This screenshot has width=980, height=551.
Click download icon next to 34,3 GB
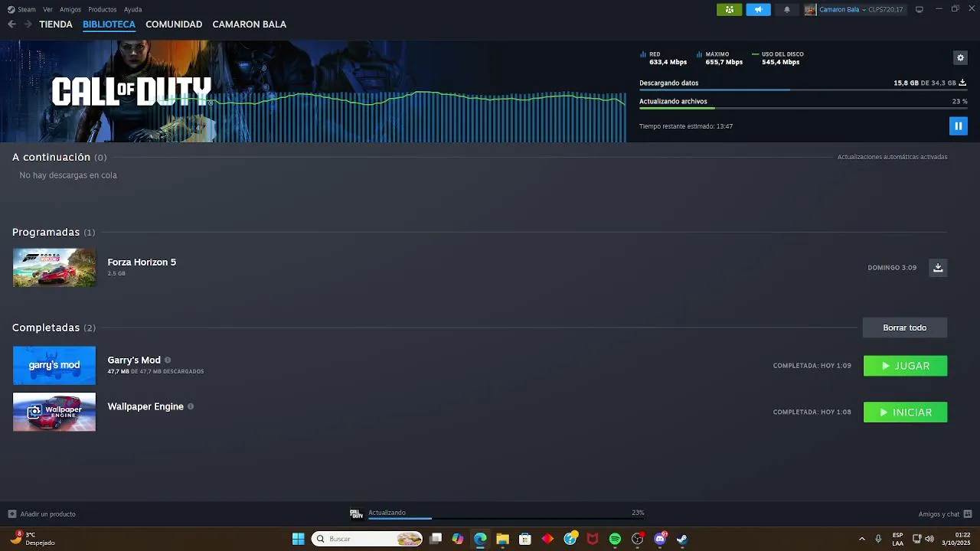coord(962,83)
